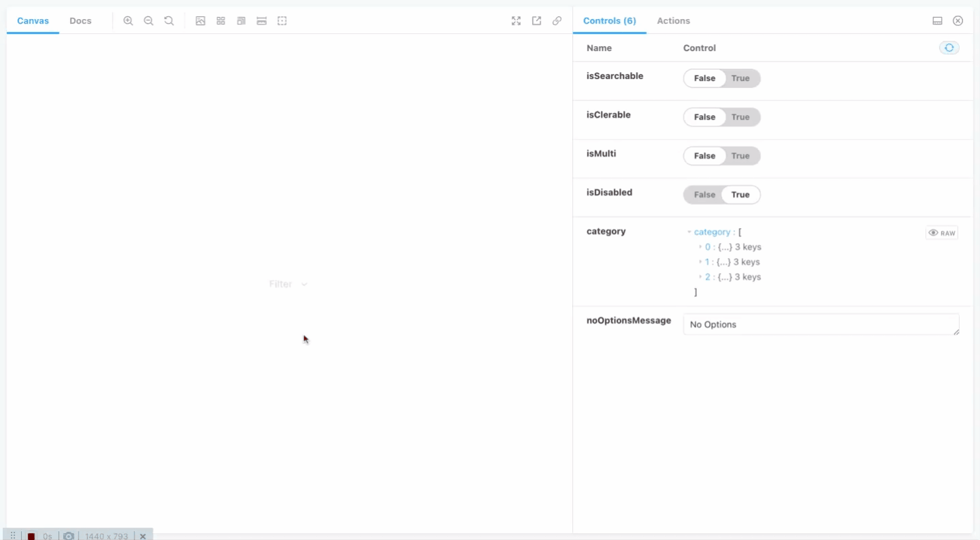980x540 pixels.
Task: Set isDisabled to False
Action: click(704, 195)
